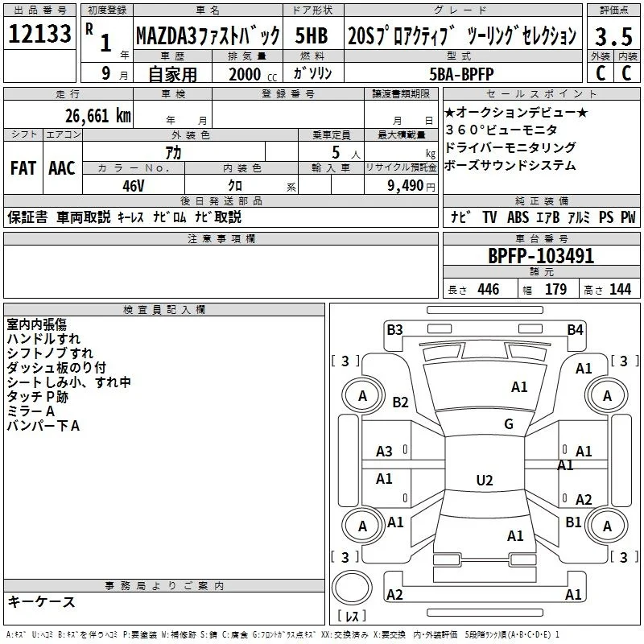Select the vehicle history 自家用

[172, 74]
